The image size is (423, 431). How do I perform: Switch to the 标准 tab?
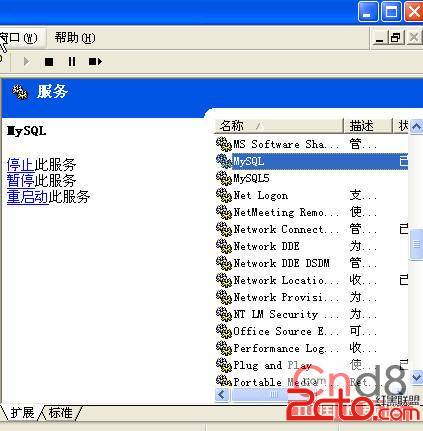point(60,413)
